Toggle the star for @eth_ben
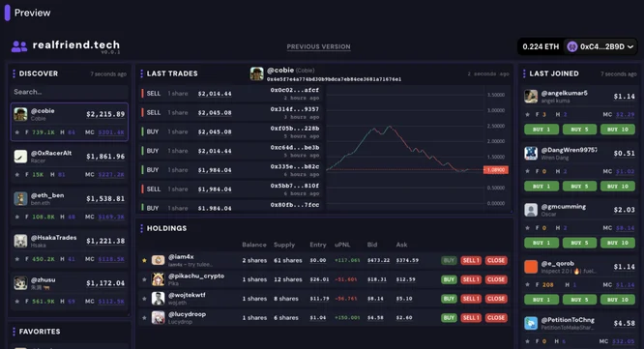Image resolution: width=644 pixels, height=349 pixels. click(x=16, y=217)
